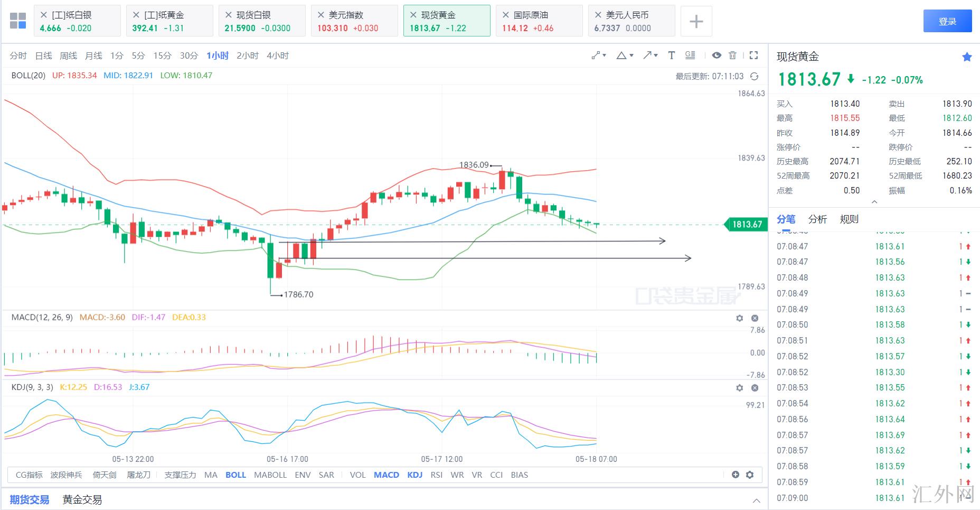Close the KDJ indicator panel
The image size is (980, 510).
[x=755, y=388]
